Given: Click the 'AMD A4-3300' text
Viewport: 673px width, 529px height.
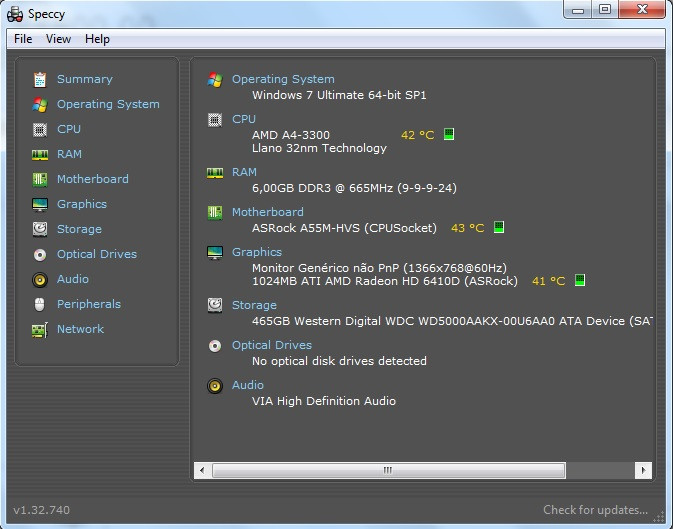Looking at the screenshot, I should click(291, 135).
